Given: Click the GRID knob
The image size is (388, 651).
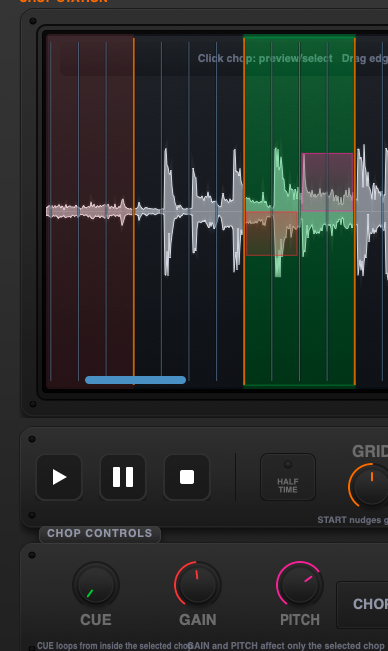Looking at the screenshot, I should [371, 486].
